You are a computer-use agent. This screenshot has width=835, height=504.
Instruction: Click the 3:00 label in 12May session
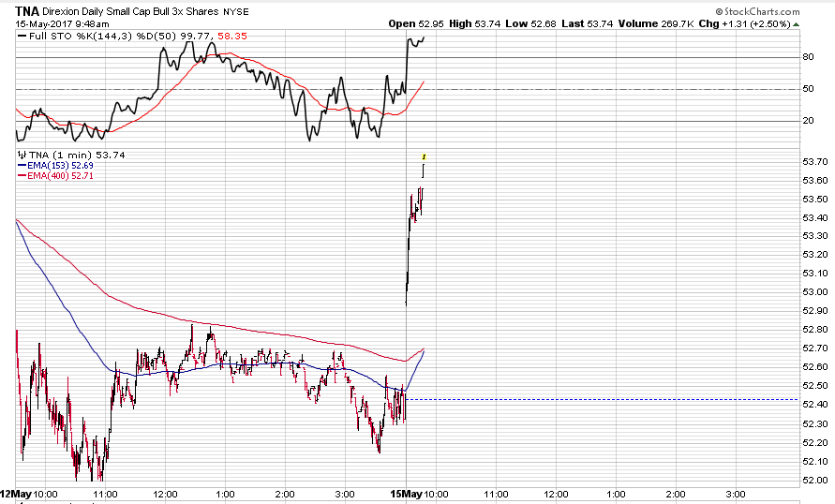[345, 495]
